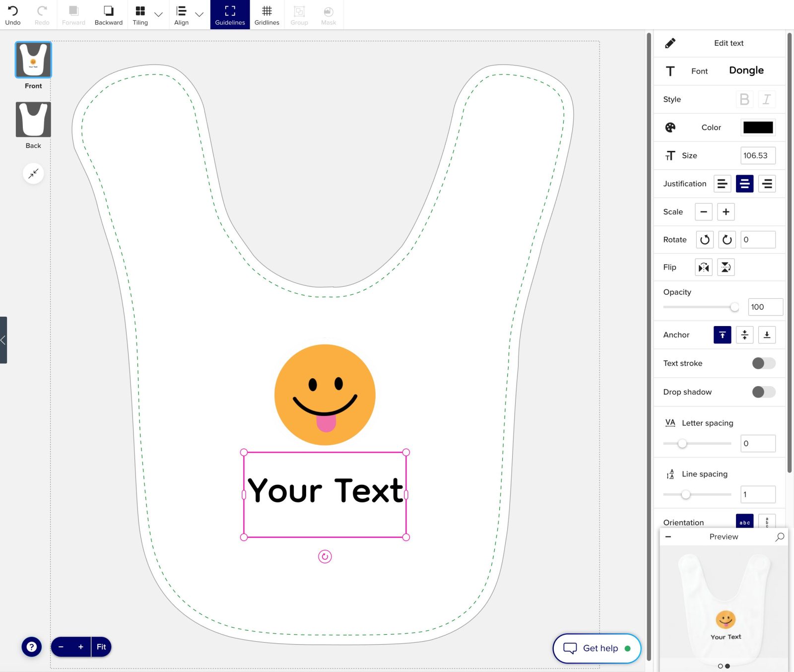Send element Backward one layer
The width and height of the screenshot is (794, 672).
(108, 15)
